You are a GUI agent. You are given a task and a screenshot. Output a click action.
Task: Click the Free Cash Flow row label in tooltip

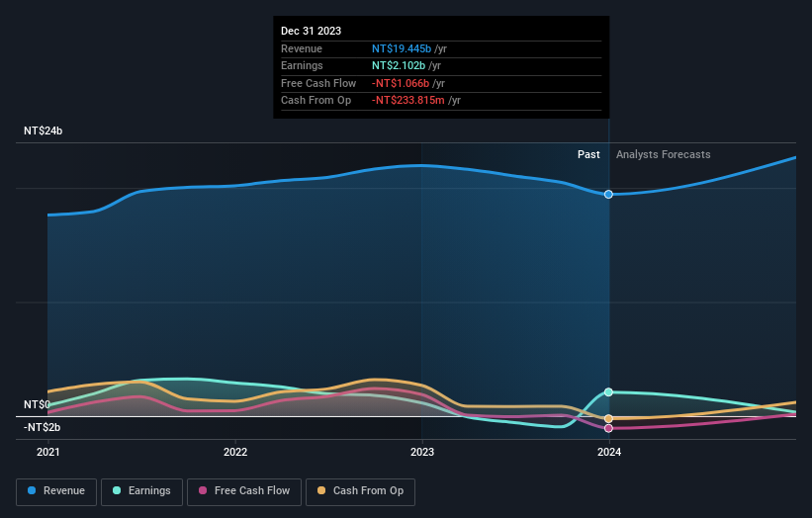[x=318, y=83]
